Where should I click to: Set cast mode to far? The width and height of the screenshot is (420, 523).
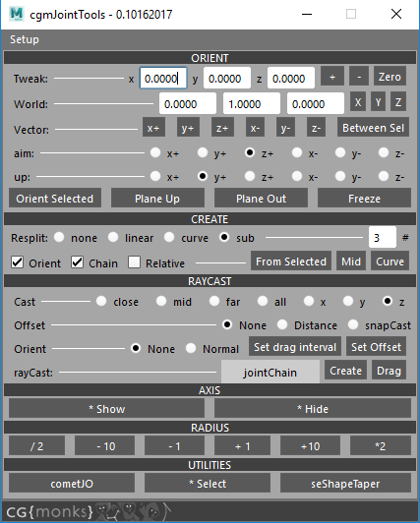214,301
